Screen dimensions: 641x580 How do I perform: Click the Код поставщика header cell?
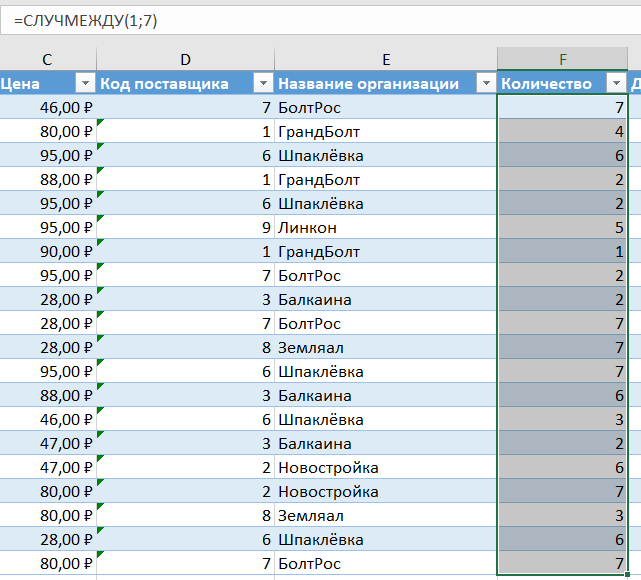[x=185, y=84]
